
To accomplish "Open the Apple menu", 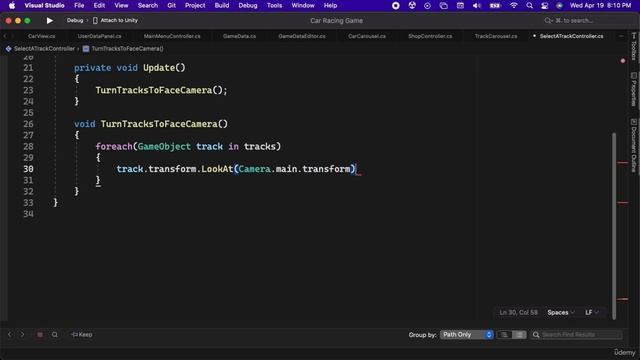I will pos(12,5).
